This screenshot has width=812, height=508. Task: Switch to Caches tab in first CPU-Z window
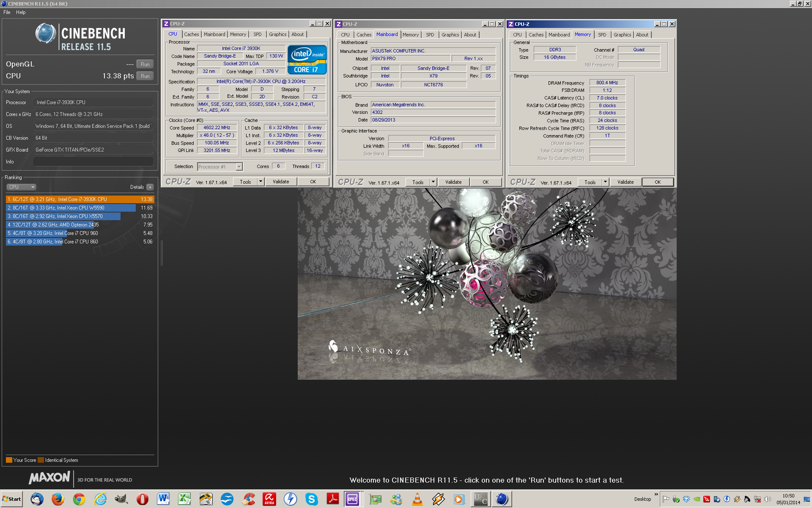[x=191, y=34]
